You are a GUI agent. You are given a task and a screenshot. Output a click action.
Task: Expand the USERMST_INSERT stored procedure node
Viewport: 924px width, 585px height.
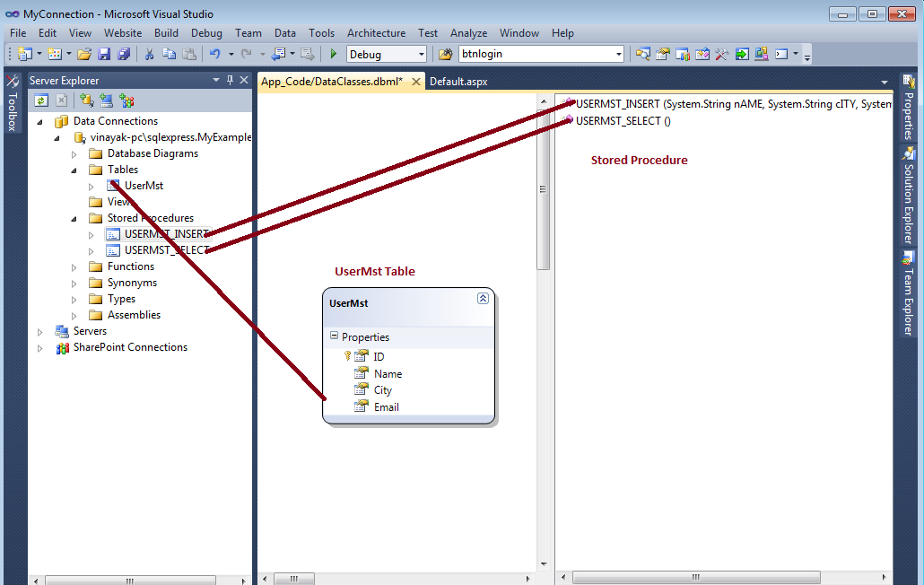(92, 234)
